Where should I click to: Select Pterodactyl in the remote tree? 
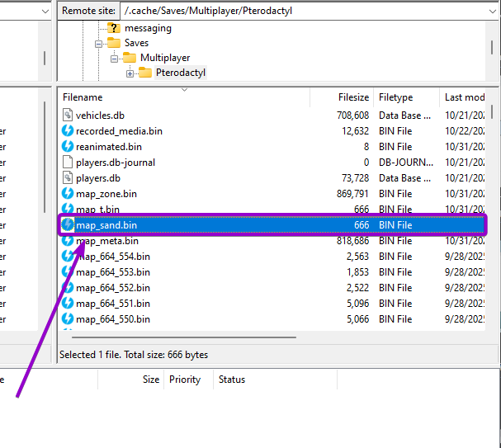181,73
